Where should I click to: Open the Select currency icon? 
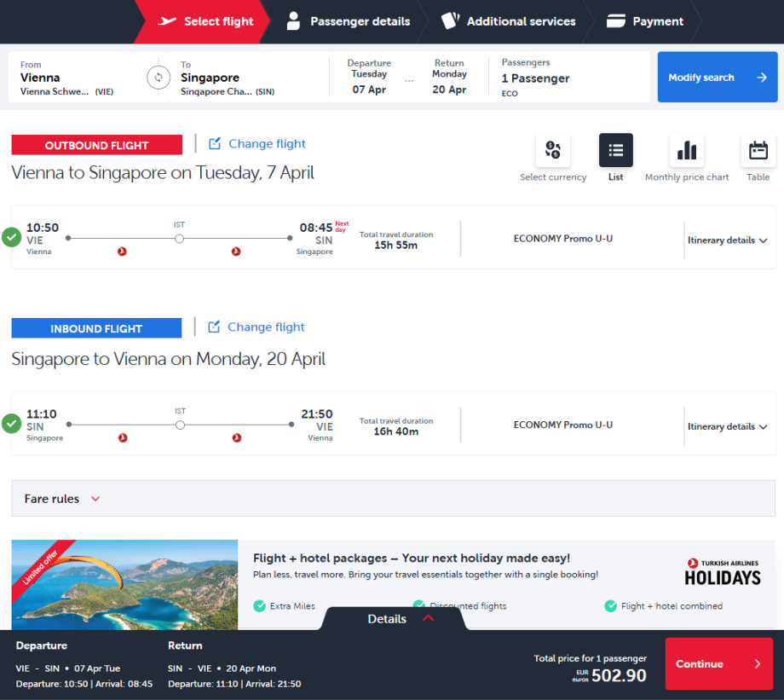(x=553, y=151)
